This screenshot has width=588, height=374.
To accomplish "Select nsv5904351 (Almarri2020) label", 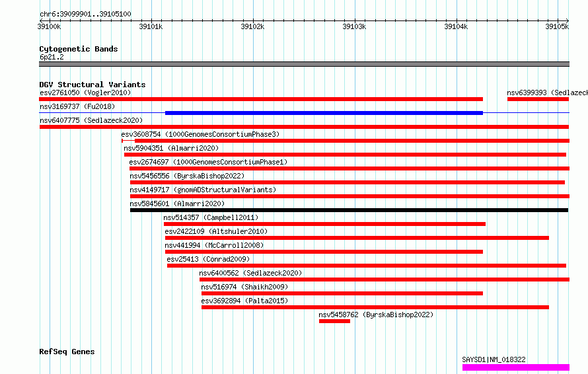I will click(x=171, y=148).
